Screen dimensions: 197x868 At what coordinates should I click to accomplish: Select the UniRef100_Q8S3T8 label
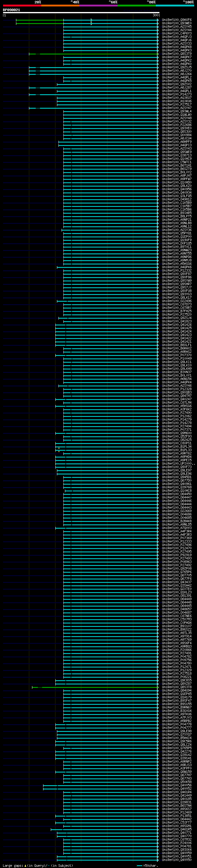coord(176,687)
